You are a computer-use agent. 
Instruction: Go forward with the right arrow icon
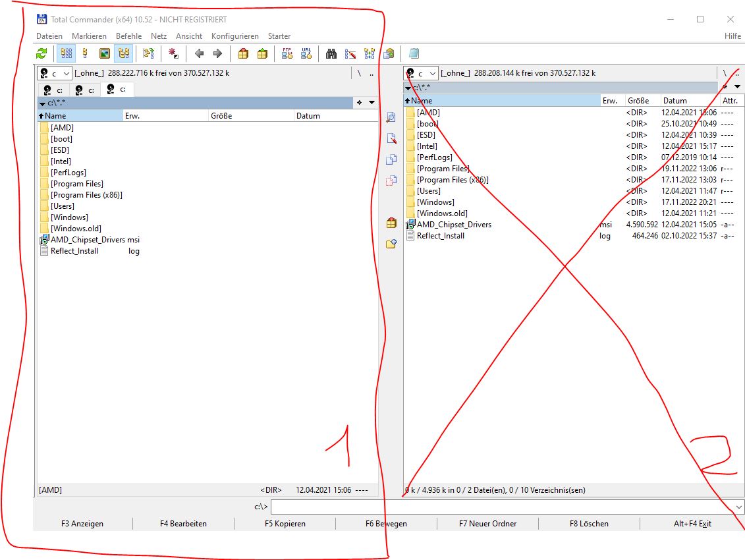click(x=217, y=54)
